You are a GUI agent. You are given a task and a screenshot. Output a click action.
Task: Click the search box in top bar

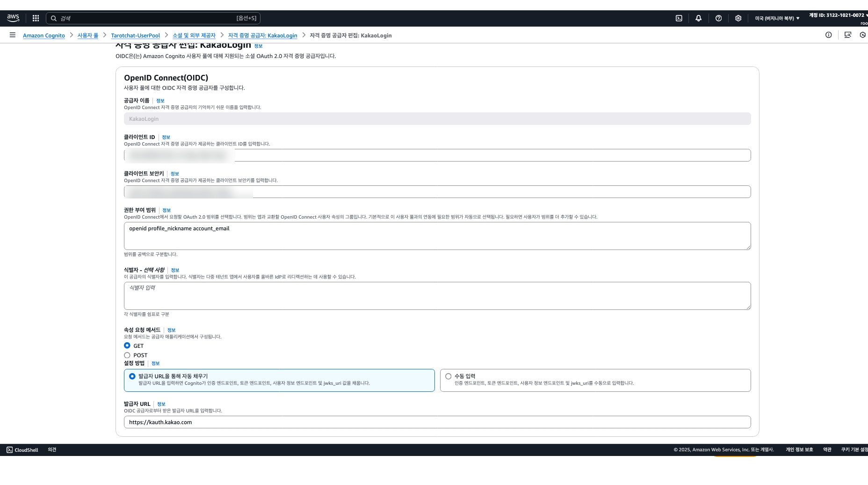click(x=153, y=18)
